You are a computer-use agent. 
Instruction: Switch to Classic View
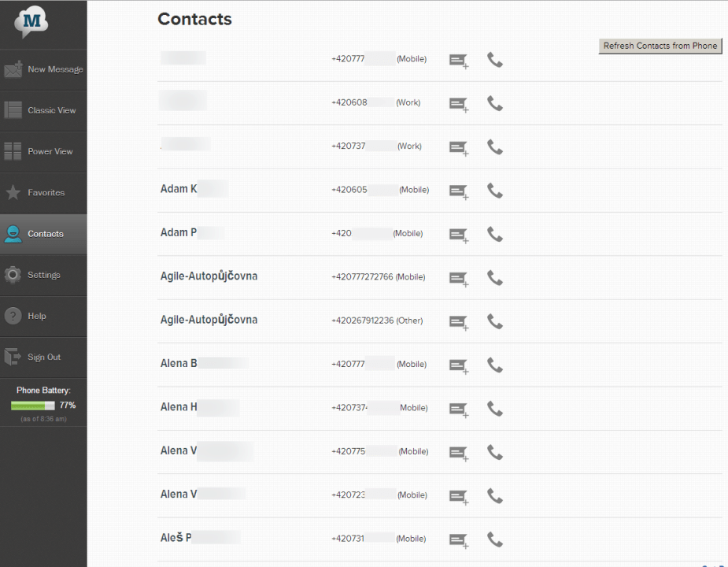point(43,110)
